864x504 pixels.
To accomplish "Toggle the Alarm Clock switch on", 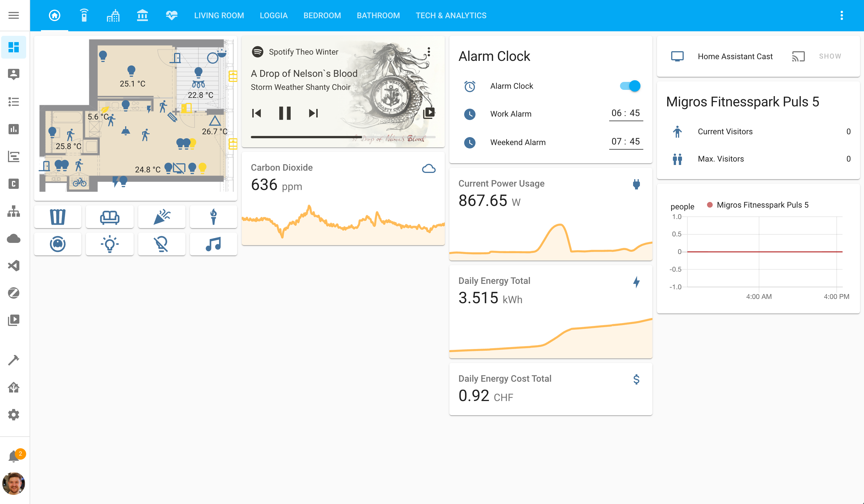I will pyautogui.click(x=629, y=86).
